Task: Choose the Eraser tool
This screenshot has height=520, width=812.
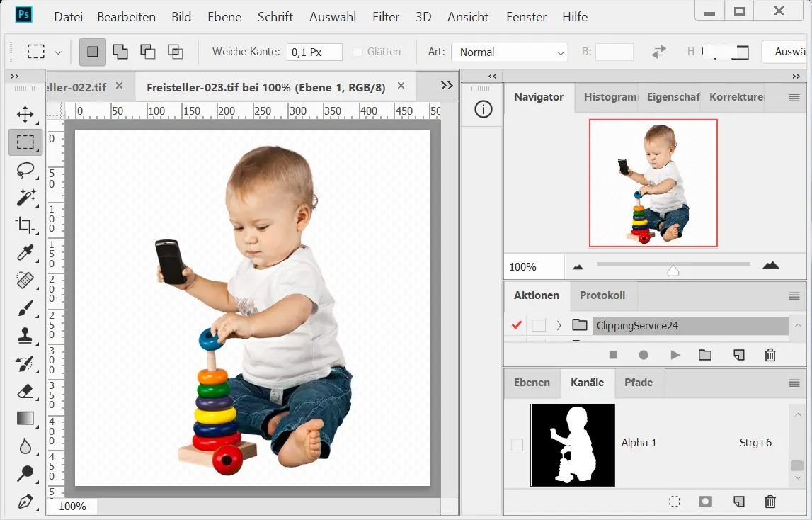Action: 25,391
